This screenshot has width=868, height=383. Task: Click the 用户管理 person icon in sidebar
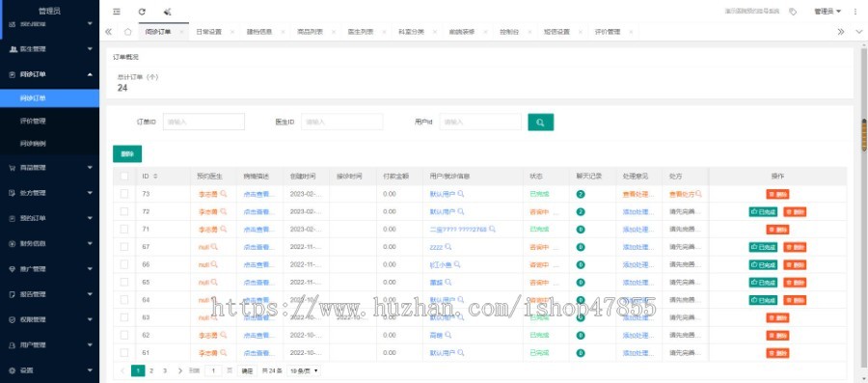13,344
